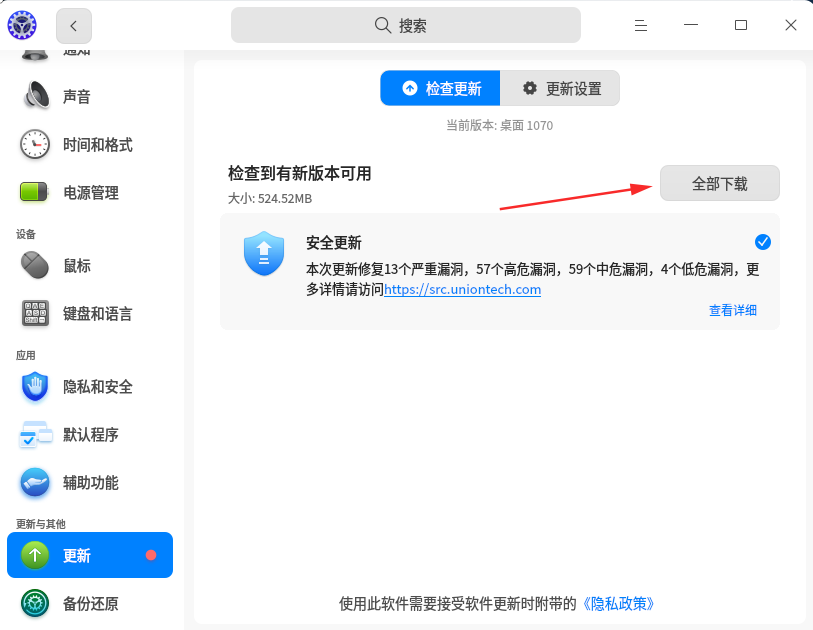Switch to the 检查更新 tab

click(x=440, y=88)
